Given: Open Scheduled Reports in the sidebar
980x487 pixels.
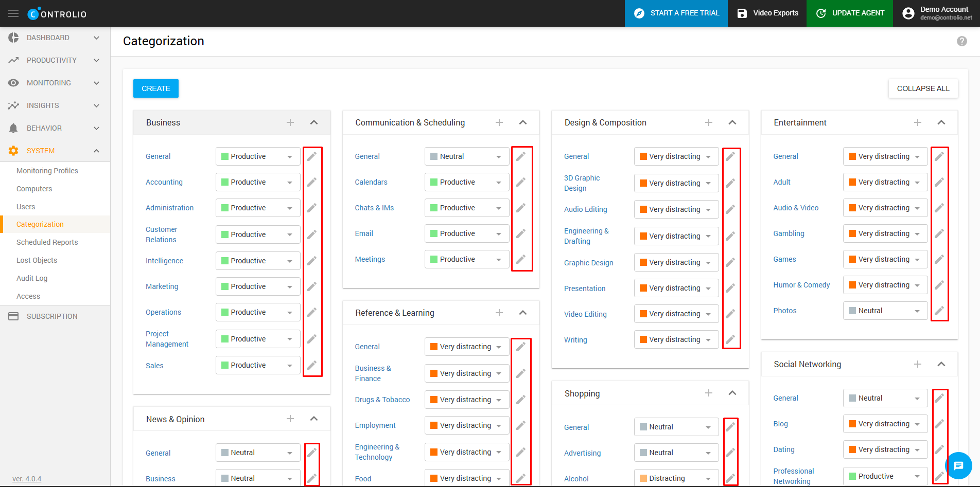Looking at the screenshot, I should [47, 242].
